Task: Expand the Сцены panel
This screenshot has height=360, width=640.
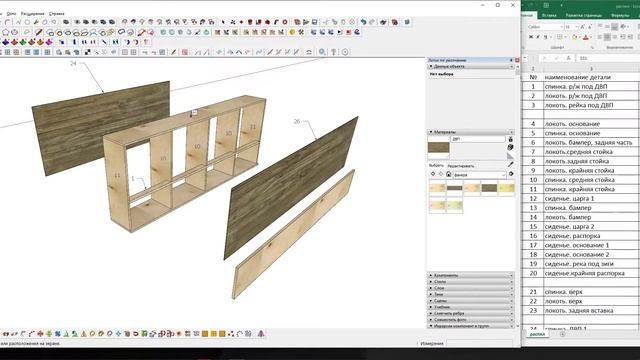Action: point(471,301)
